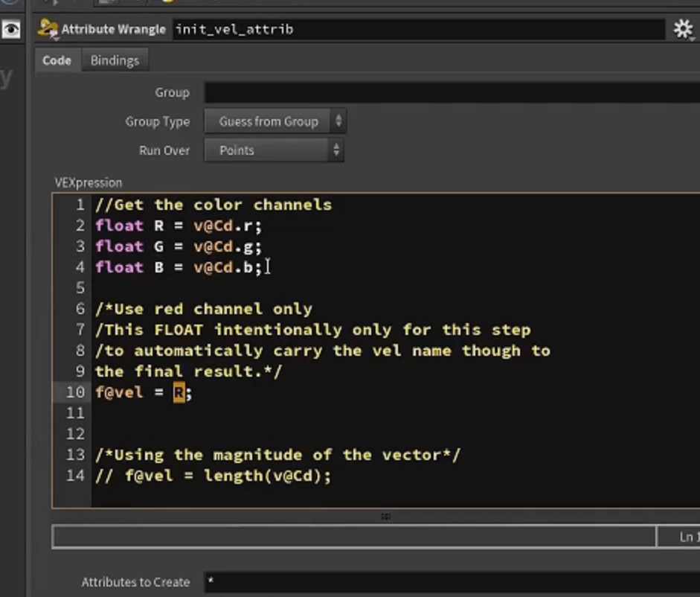Open the gear settings menu
Screen dimensions: 700x597
click(x=683, y=30)
